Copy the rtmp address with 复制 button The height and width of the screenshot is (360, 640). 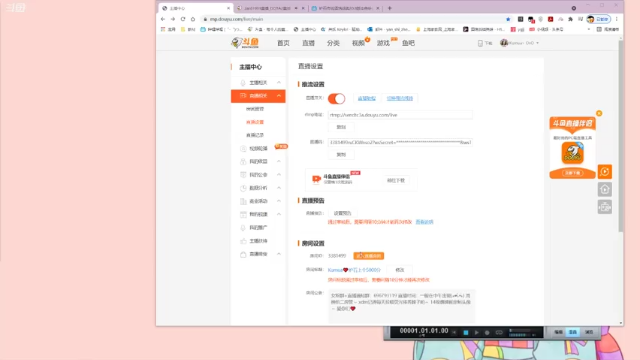(x=341, y=127)
